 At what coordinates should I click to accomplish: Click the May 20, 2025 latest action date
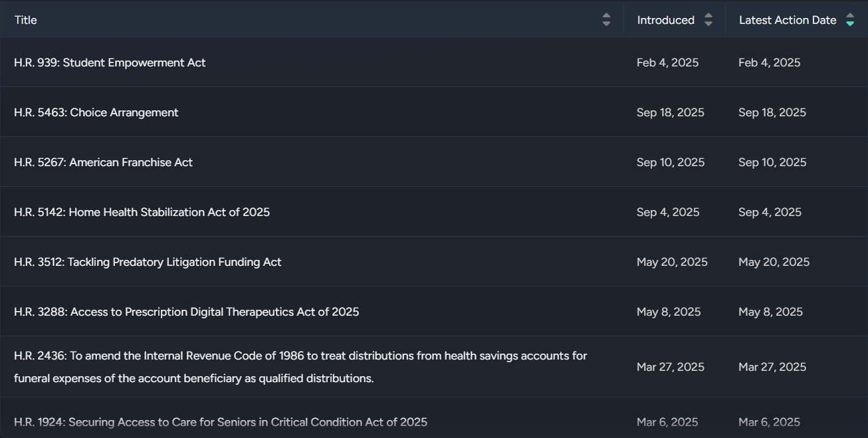click(774, 262)
